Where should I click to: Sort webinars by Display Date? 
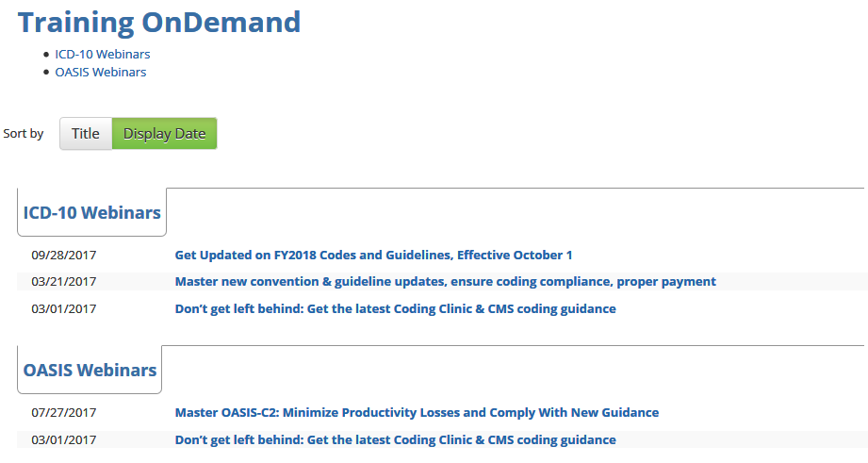pos(164,134)
